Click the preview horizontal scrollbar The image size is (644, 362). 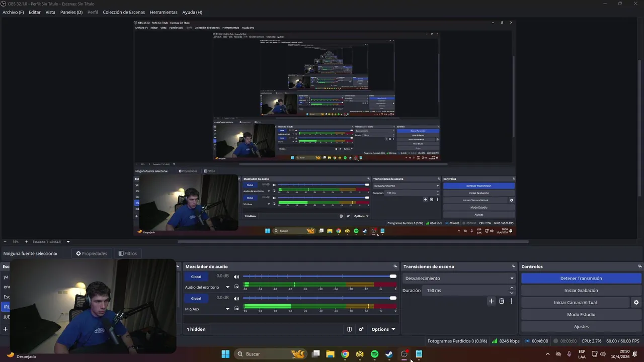coord(352,242)
